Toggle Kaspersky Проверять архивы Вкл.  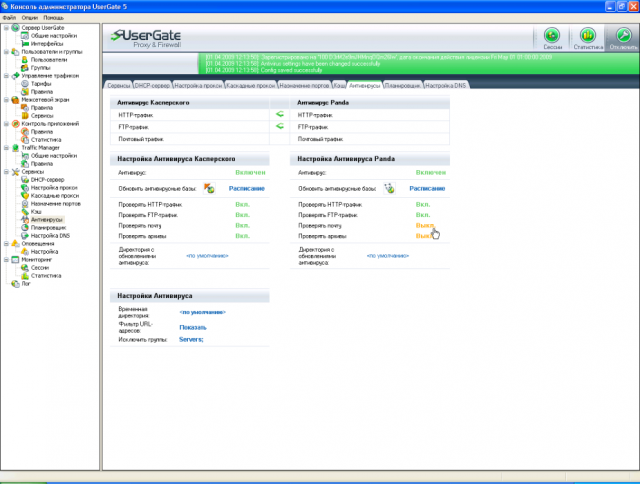(x=242, y=236)
